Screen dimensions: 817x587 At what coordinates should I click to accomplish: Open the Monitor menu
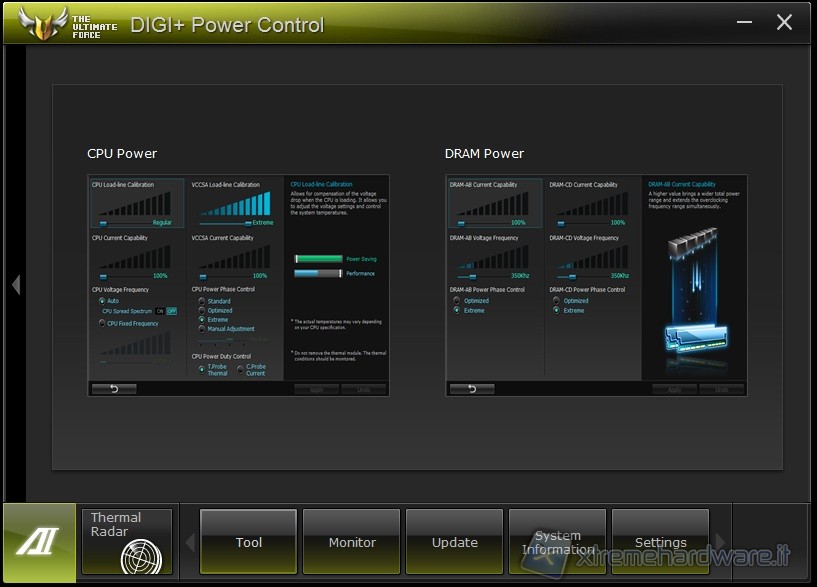tap(352, 542)
